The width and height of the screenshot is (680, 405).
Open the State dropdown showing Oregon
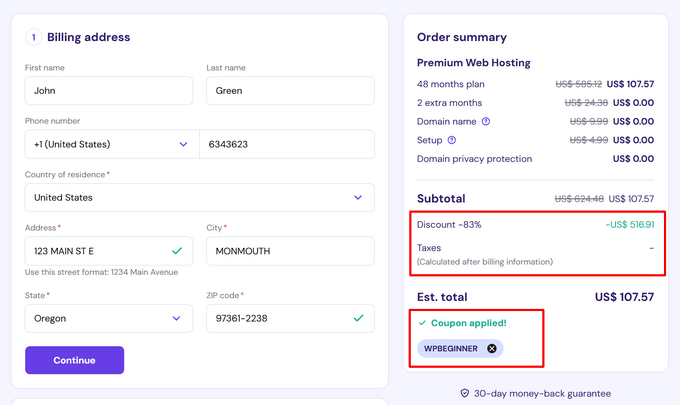click(x=108, y=319)
